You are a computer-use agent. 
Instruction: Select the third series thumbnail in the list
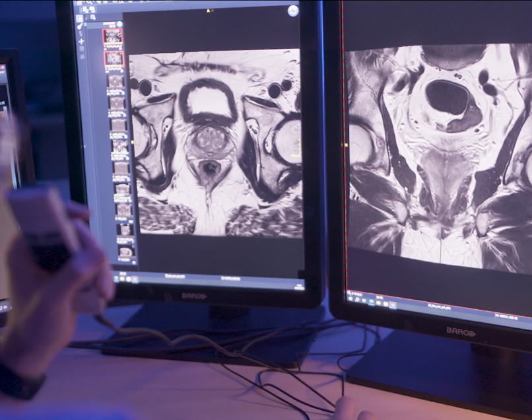point(116,81)
